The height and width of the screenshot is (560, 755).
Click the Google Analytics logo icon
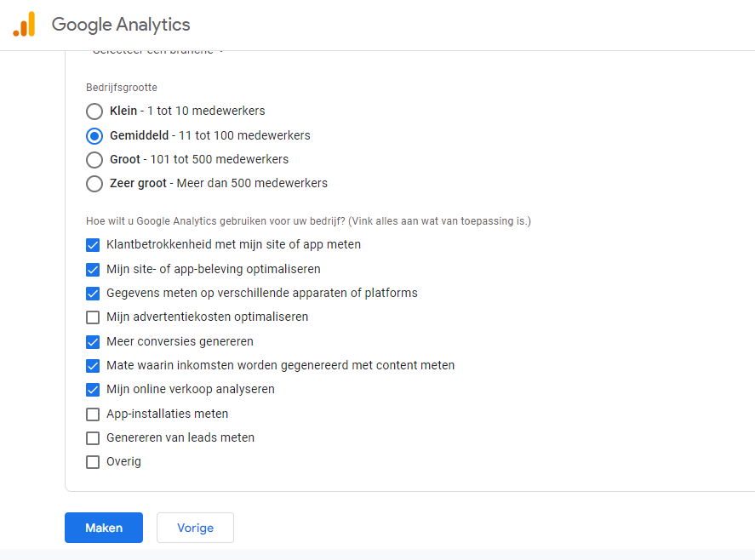point(24,24)
